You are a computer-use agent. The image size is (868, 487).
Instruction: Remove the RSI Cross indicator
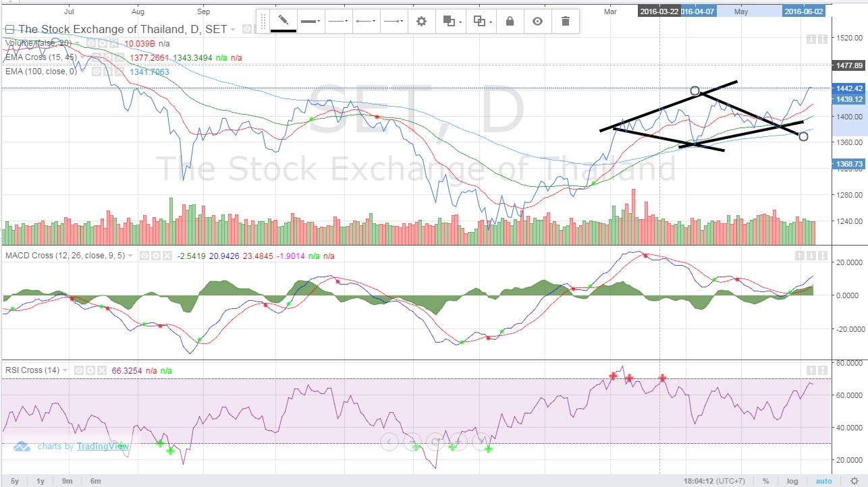pyautogui.click(x=101, y=370)
